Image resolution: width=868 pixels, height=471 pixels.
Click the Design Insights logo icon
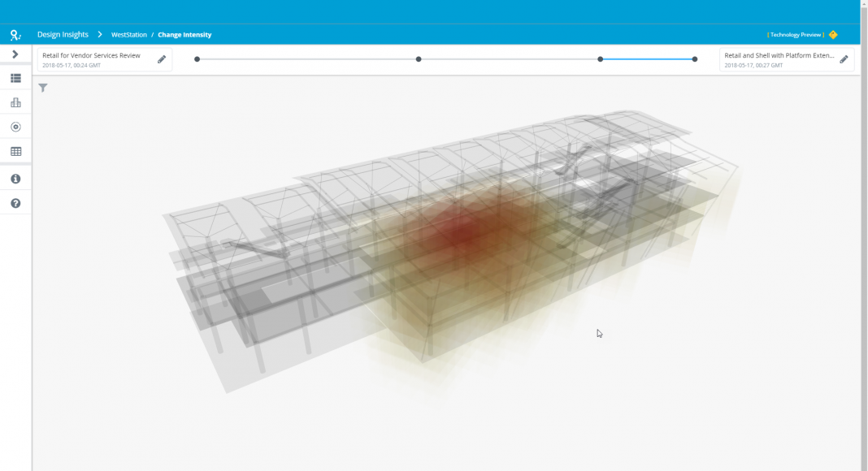coord(15,35)
